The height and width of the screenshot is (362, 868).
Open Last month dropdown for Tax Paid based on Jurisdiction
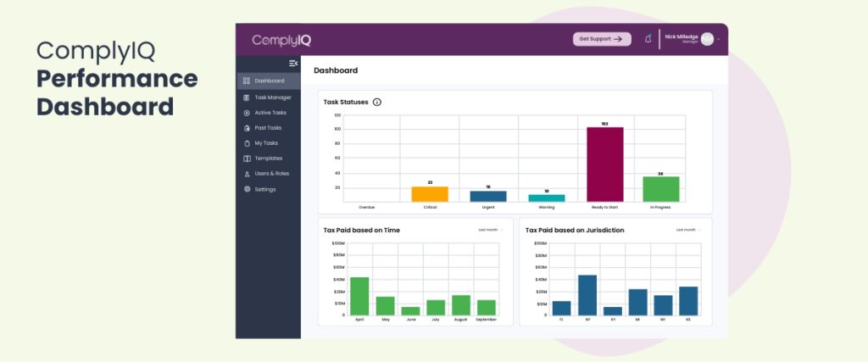click(x=688, y=230)
